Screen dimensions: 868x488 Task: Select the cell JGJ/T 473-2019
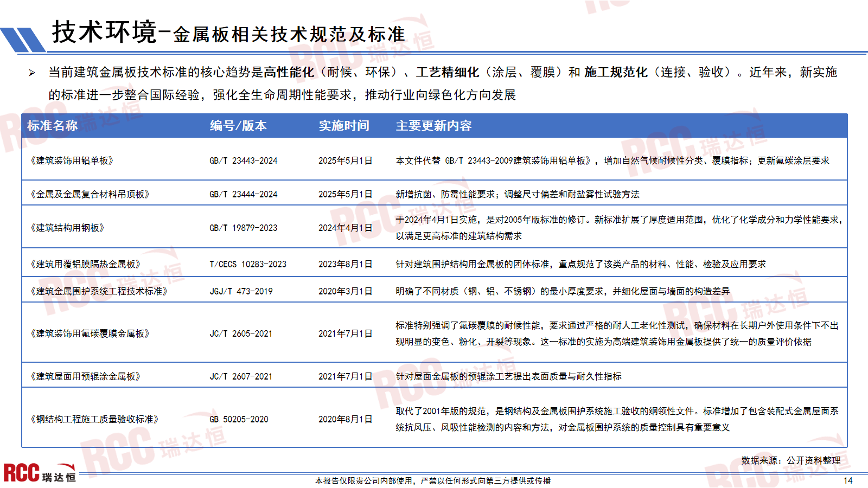(x=241, y=291)
